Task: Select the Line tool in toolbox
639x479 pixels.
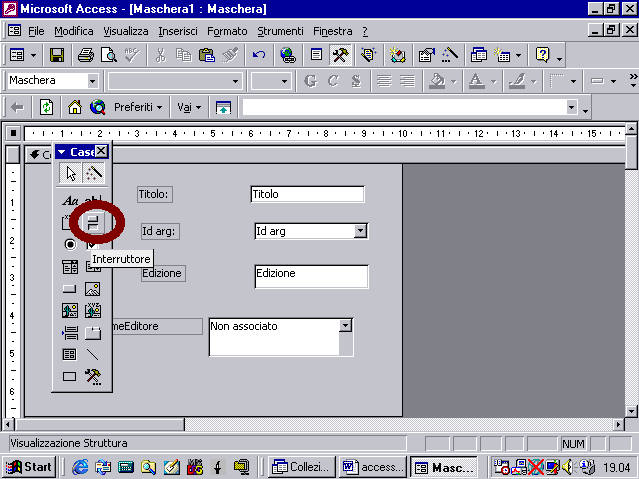Action: pos(93,355)
